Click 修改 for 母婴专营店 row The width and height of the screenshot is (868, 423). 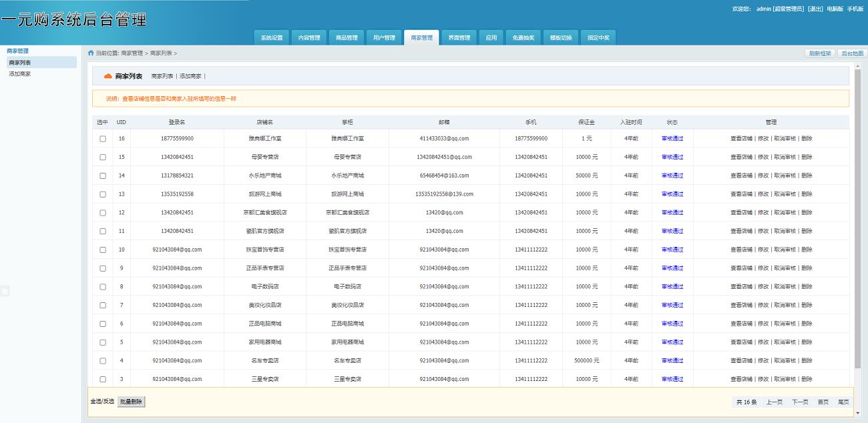(x=763, y=157)
